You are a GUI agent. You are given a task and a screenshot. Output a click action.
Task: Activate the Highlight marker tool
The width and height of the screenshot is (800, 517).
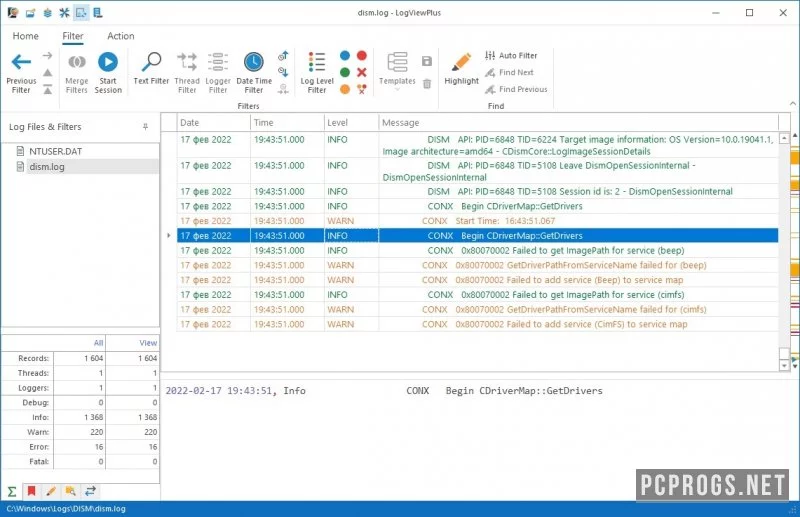click(x=461, y=62)
